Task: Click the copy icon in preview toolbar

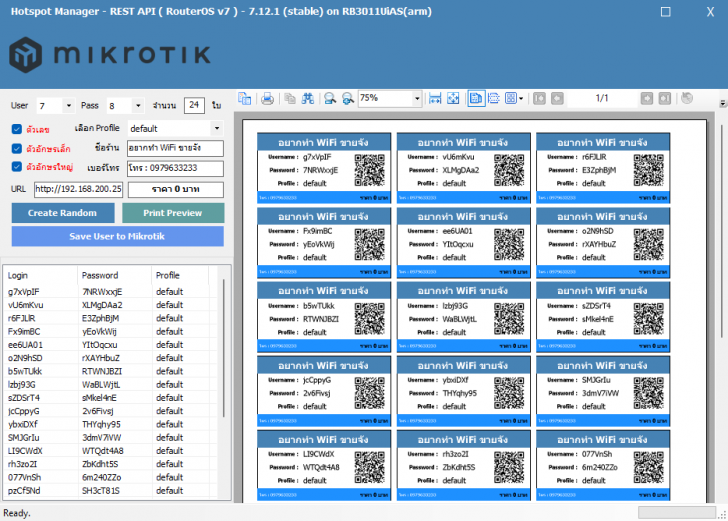Action: coord(290,98)
